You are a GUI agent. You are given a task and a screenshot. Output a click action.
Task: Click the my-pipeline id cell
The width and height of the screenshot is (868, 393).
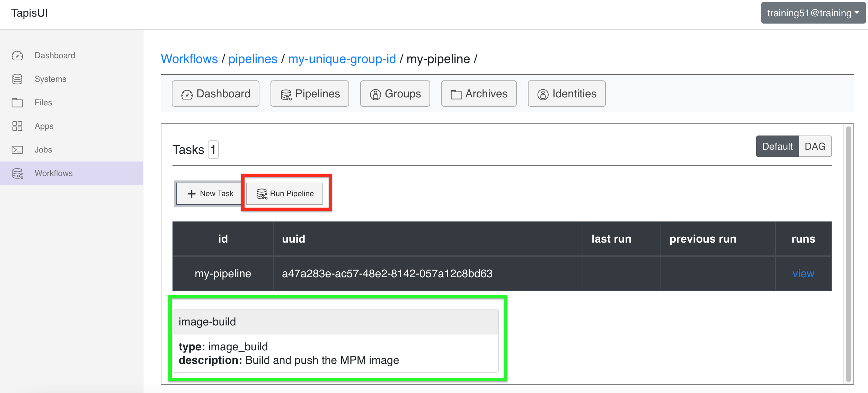point(223,273)
